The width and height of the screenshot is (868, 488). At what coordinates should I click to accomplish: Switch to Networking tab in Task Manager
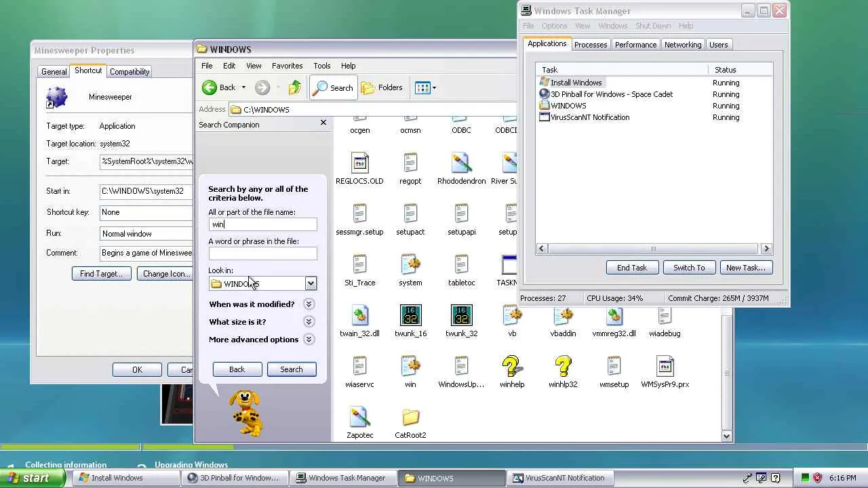coord(683,45)
